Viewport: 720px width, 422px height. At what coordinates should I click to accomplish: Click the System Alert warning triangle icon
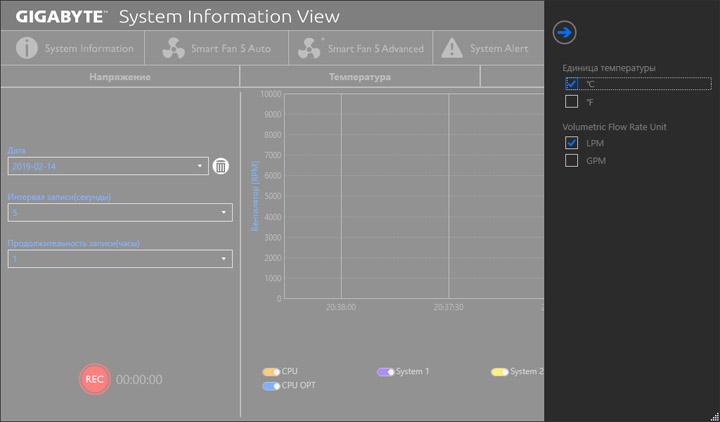click(452, 48)
